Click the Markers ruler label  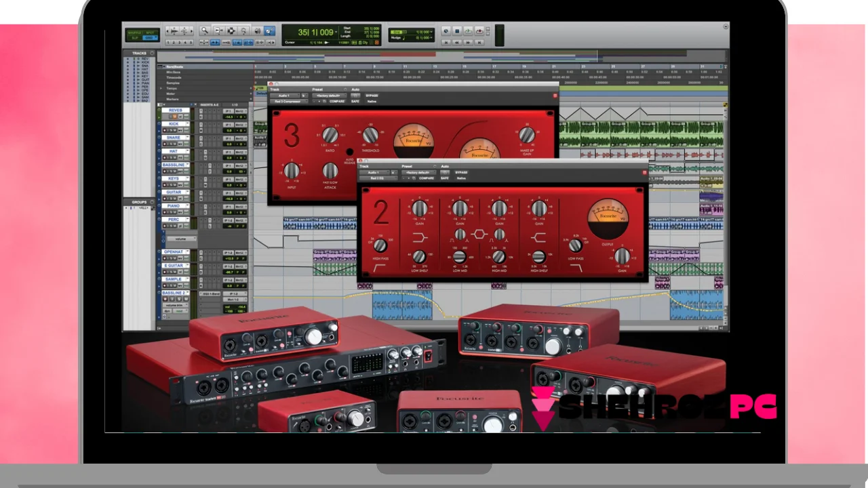(172, 99)
